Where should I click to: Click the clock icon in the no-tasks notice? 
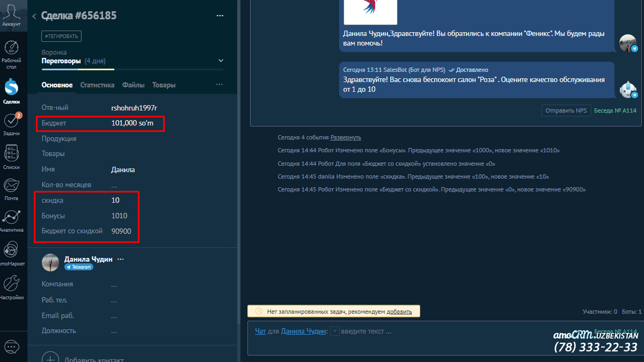(x=259, y=311)
